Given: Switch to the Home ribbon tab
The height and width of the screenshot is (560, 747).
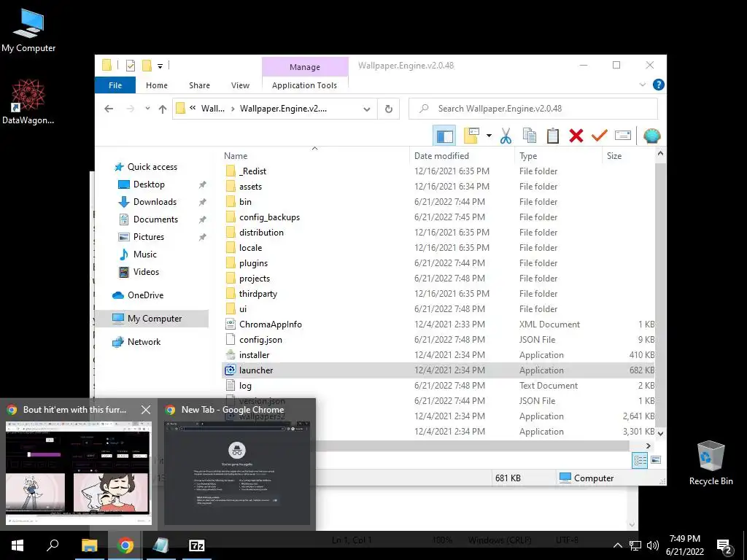Looking at the screenshot, I should tap(157, 85).
